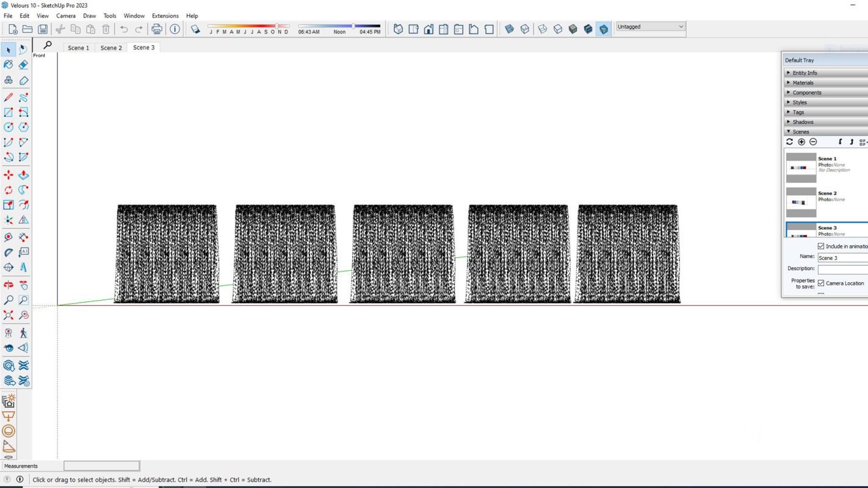Expand the Materials panel
Image resolution: width=868 pixels, height=488 pixels.
(x=803, y=83)
